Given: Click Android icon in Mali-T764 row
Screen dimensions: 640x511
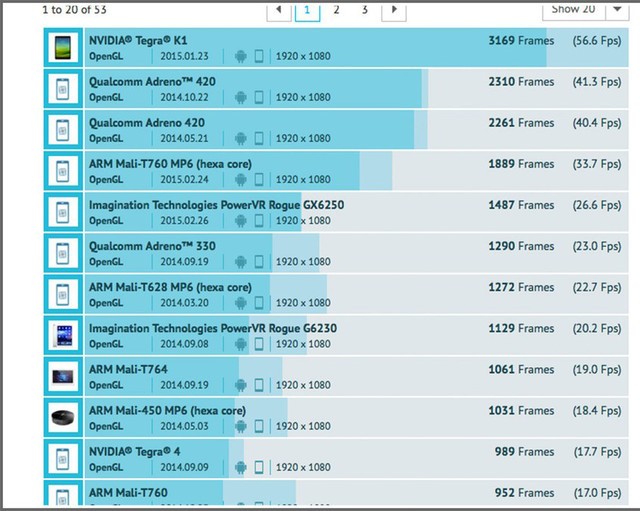Looking at the screenshot, I should click(x=241, y=385).
